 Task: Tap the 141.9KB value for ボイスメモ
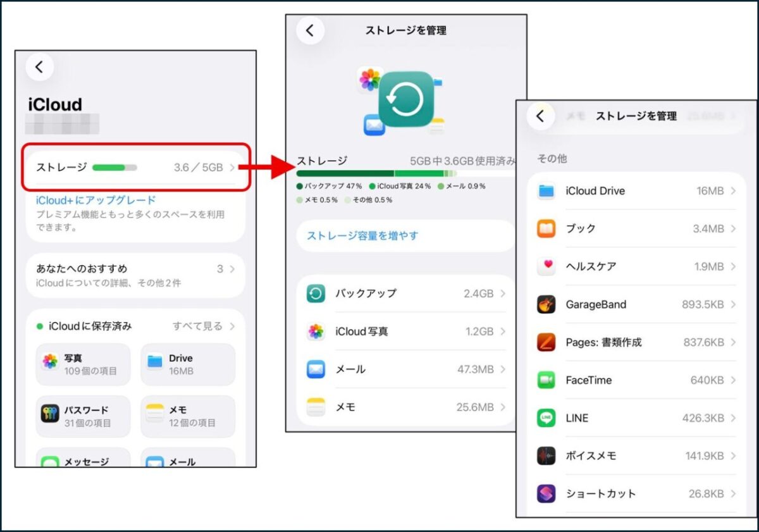click(705, 456)
